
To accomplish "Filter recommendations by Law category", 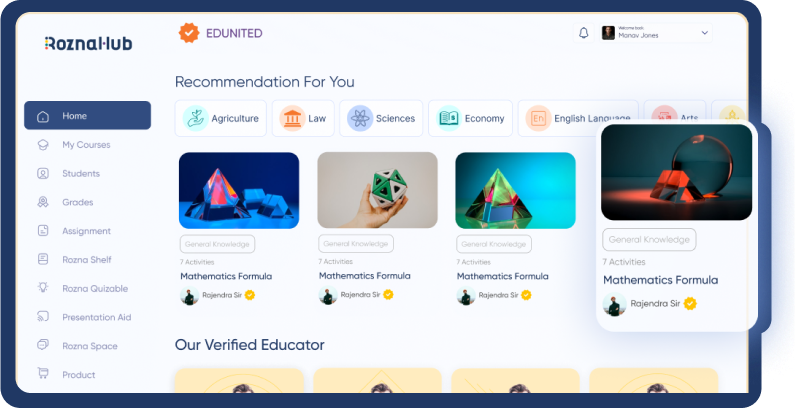I will pos(303,118).
